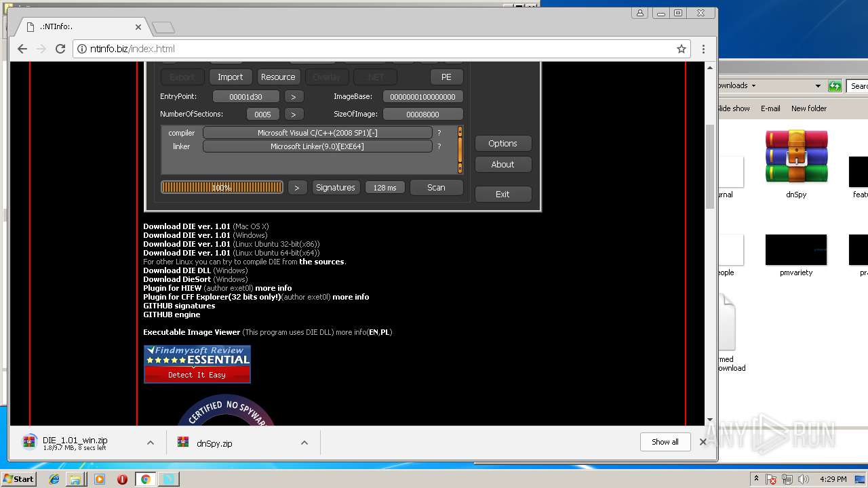The height and width of the screenshot is (488, 868).
Task: Click arrow next to NumberOfSections value
Action: [x=294, y=115]
